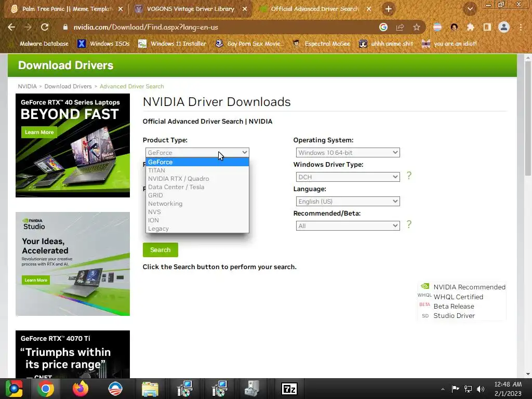Viewport: 532px width, 399px height.
Task: Close the VOGONS Vintage Driver Library tab
Action: (245, 9)
